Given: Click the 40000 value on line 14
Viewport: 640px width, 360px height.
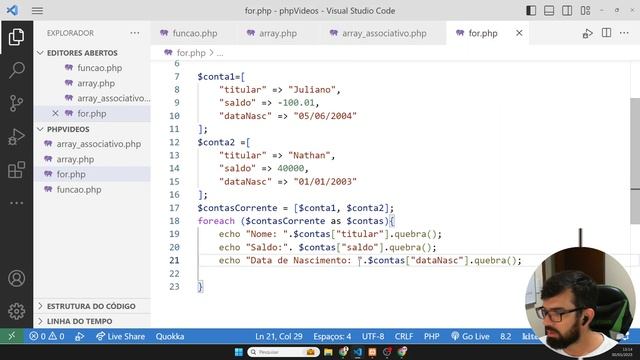Looking at the screenshot, I should coord(291,168).
